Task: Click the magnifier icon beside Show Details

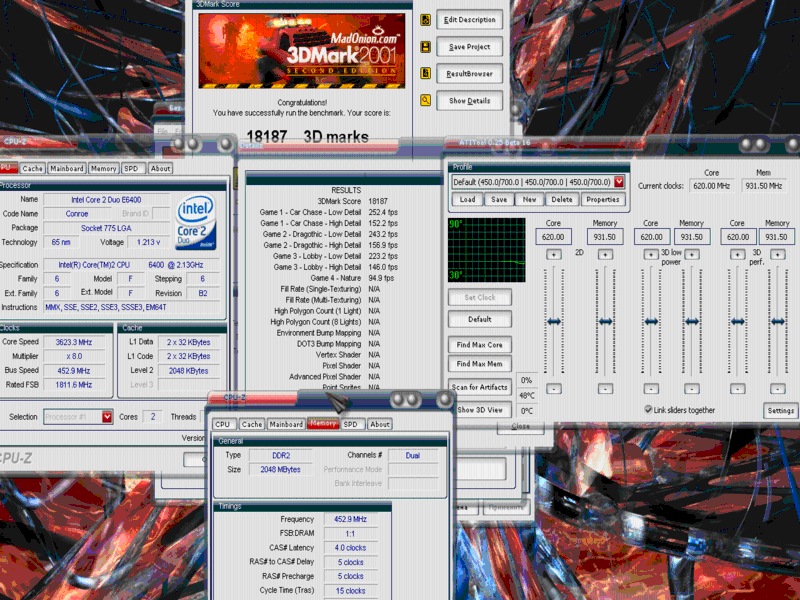Action: 426,101
